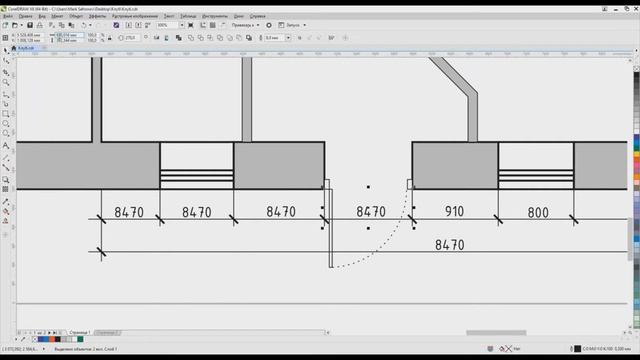The height and width of the screenshot is (360, 640).
Task: Select the Zoom tool in the toolbox
Action: (x=6, y=82)
